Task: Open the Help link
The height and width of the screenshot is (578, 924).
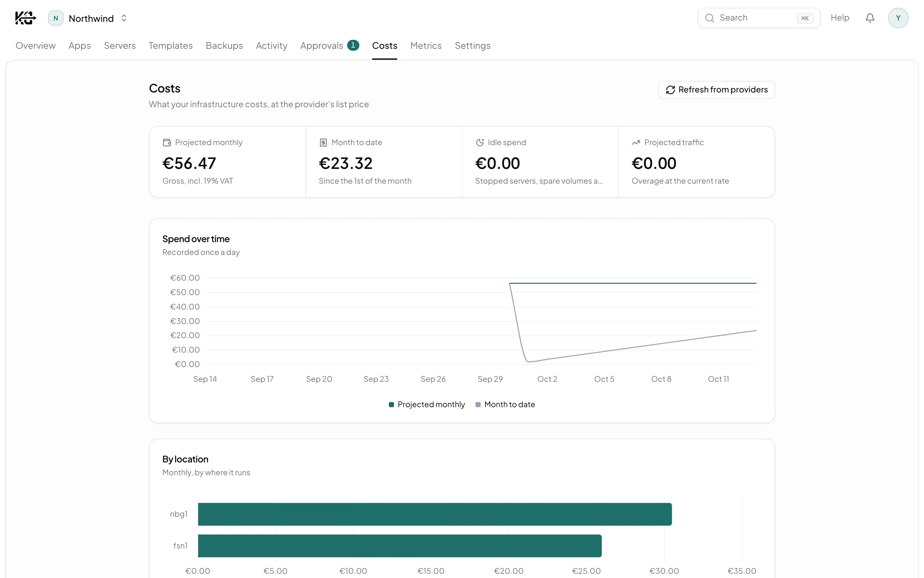Action: (x=840, y=18)
